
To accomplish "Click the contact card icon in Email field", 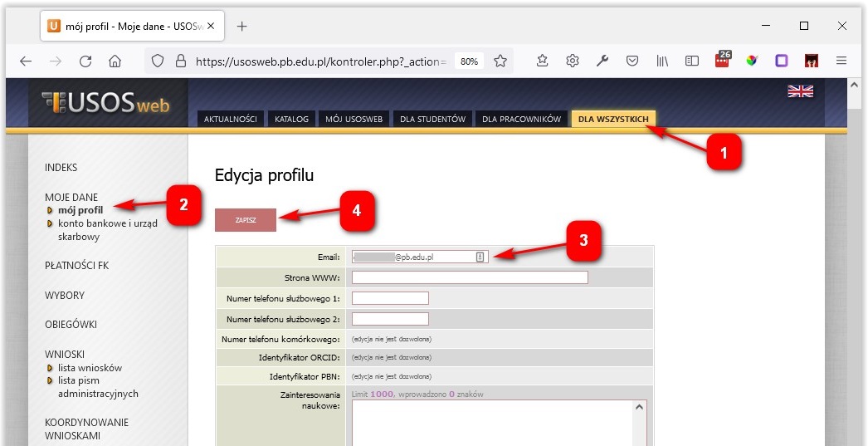I will point(480,257).
